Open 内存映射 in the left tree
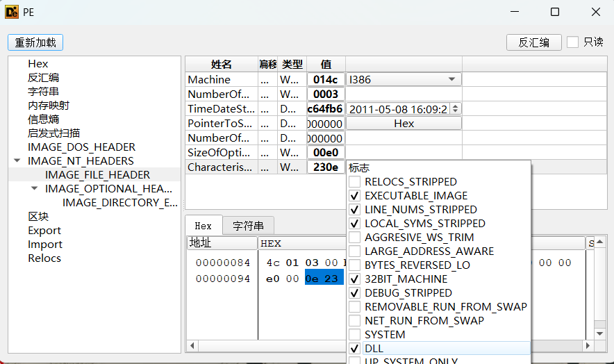This screenshot has width=614, height=364. [x=49, y=106]
